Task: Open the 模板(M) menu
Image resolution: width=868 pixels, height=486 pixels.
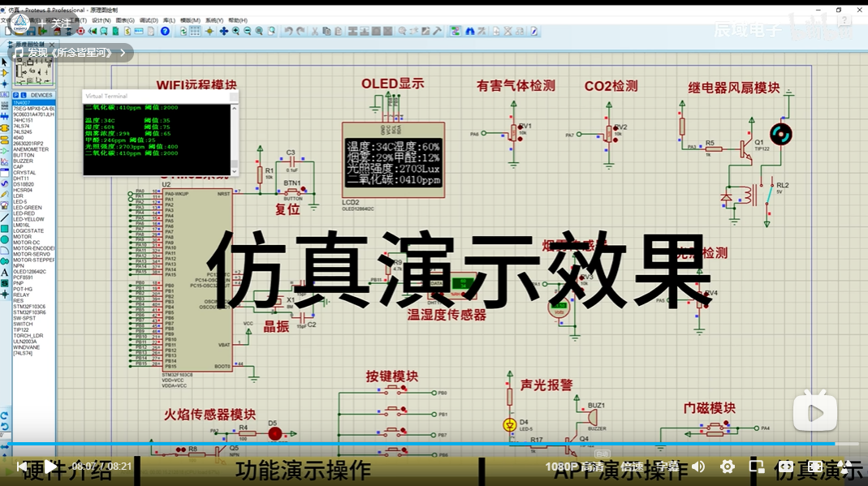Action: click(190, 20)
